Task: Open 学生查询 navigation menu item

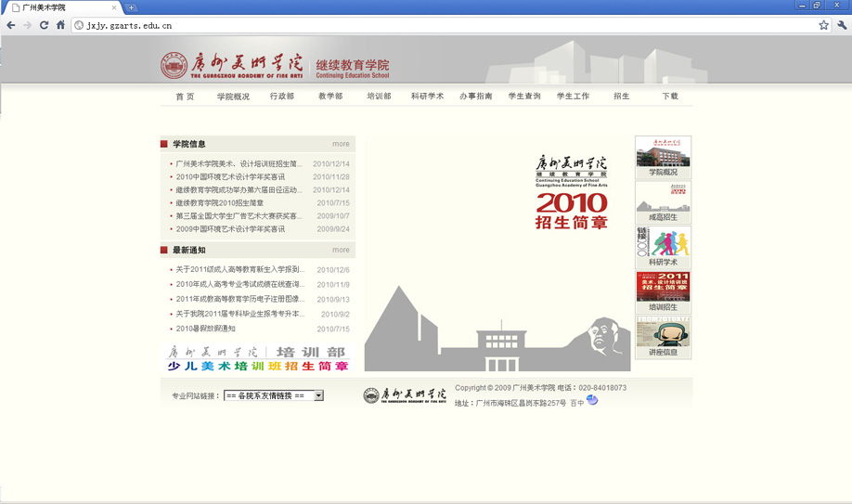Action: pos(524,97)
